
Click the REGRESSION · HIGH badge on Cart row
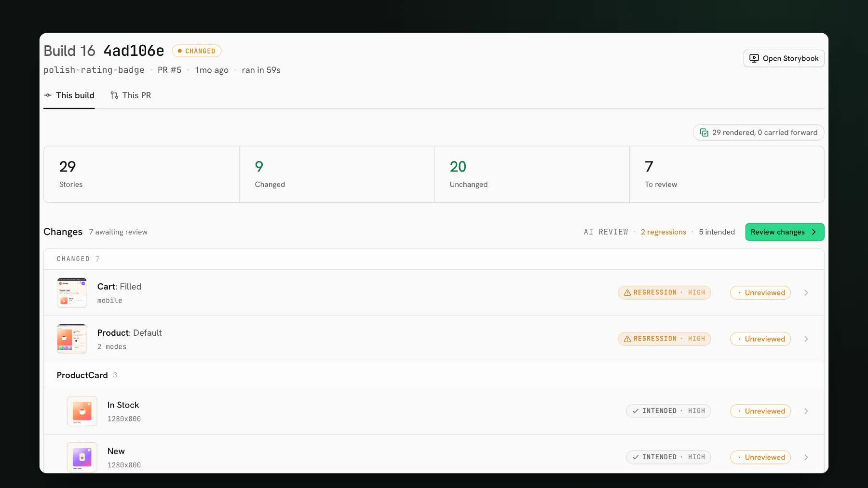coord(665,293)
